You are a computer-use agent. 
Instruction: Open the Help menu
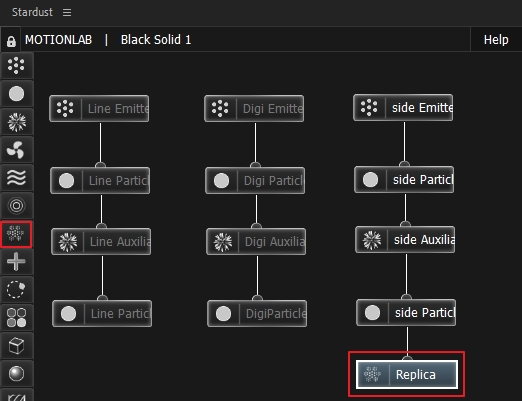(496, 40)
